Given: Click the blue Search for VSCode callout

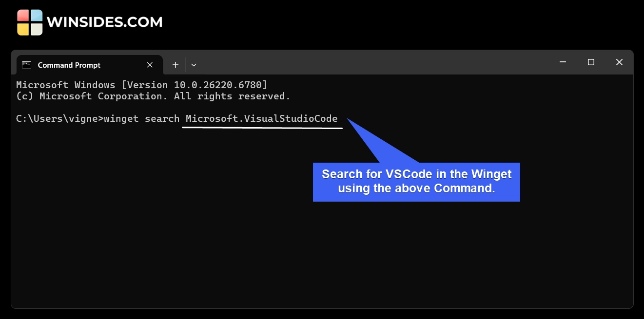Looking at the screenshot, I should [x=416, y=181].
